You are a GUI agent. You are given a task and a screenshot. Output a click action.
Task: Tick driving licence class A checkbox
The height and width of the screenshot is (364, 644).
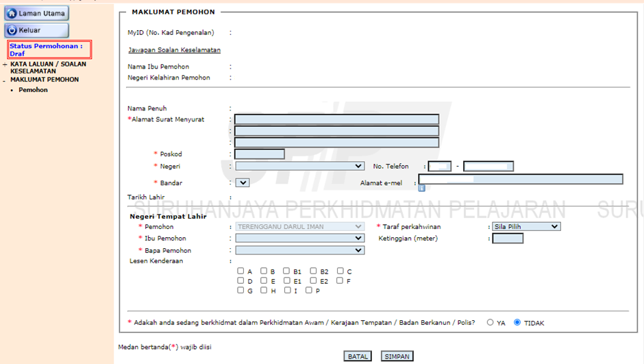240,271
